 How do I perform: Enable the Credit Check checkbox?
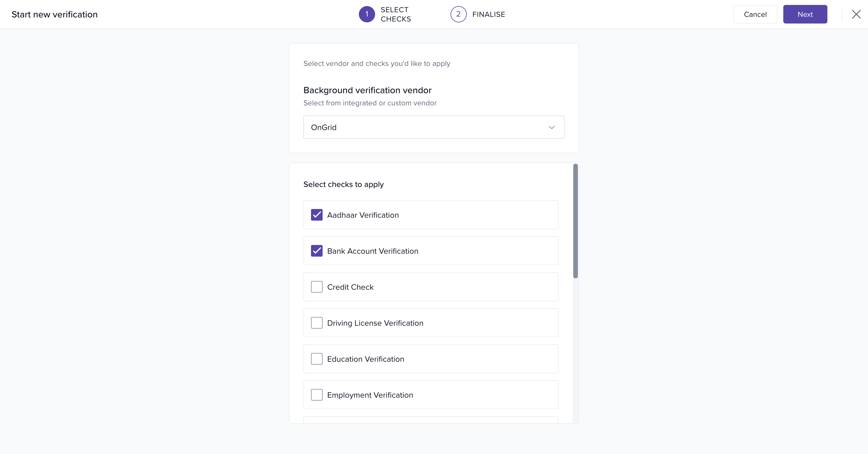317,287
